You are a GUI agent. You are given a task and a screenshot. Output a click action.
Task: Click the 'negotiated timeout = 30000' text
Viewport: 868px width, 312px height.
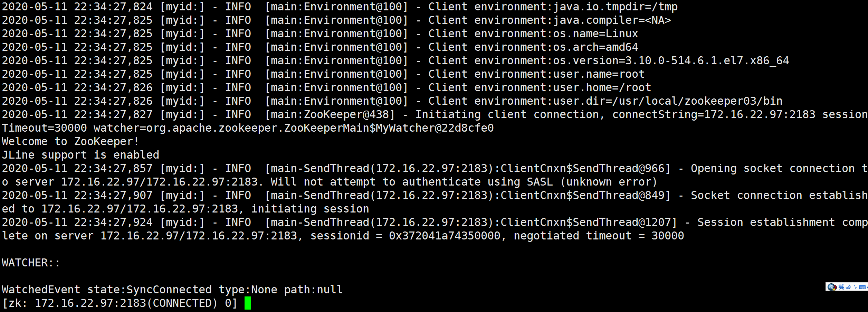click(599, 236)
